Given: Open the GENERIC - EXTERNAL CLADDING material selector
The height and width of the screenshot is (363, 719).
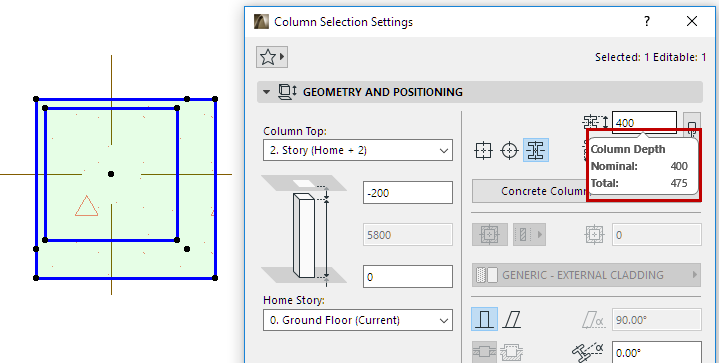Looking at the screenshot, I should coord(586,275).
